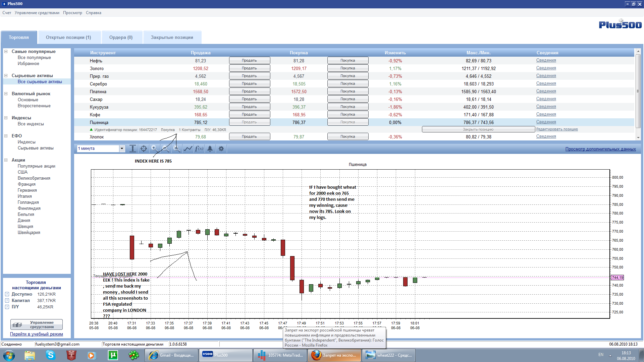
Task: Click the zoom out magnifier icon
Action: [165, 148]
